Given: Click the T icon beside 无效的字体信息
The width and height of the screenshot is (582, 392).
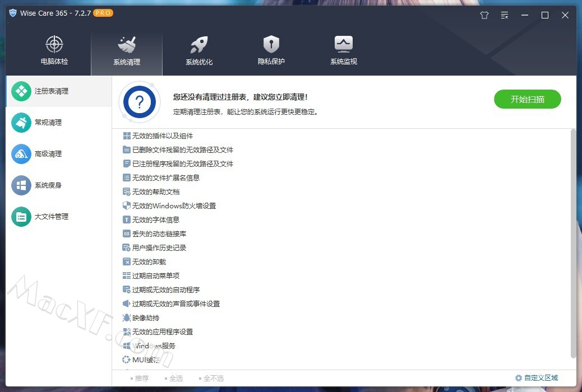Looking at the screenshot, I should (x=127, y=220).
